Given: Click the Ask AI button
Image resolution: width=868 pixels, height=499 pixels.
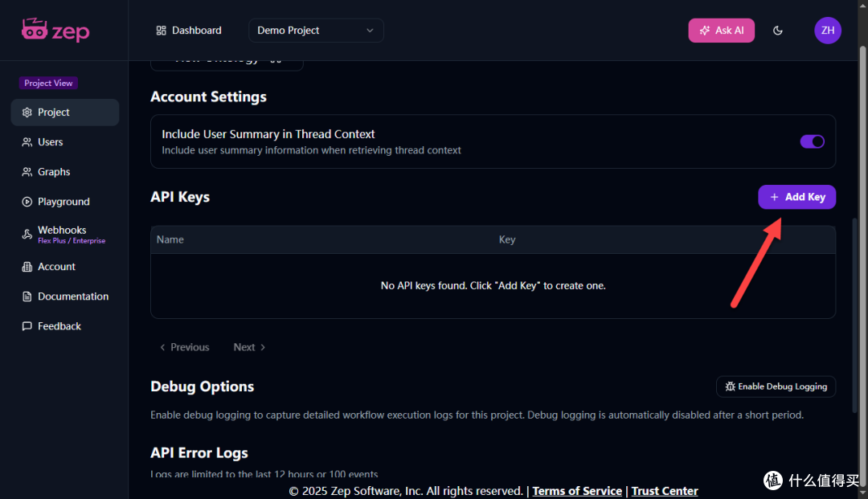Looking at the screenshot, I should 721,31.
